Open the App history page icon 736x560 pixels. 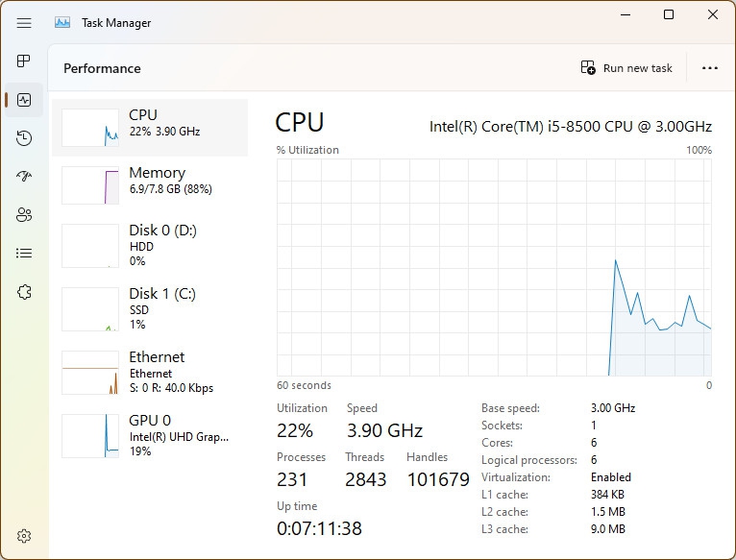[x=24, y=138]
